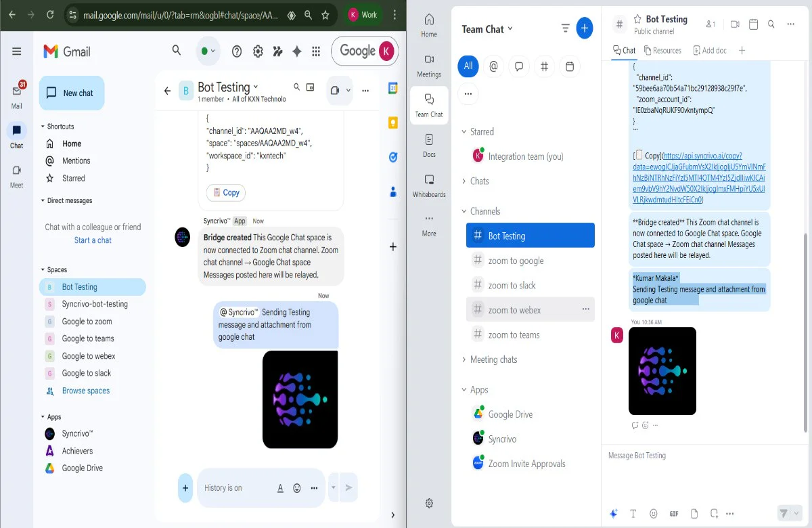The height and width of the screenshot is (528, 812).
Task: Collapse Apps section in Gmail chat sidebar
Action: coord(43,417)
